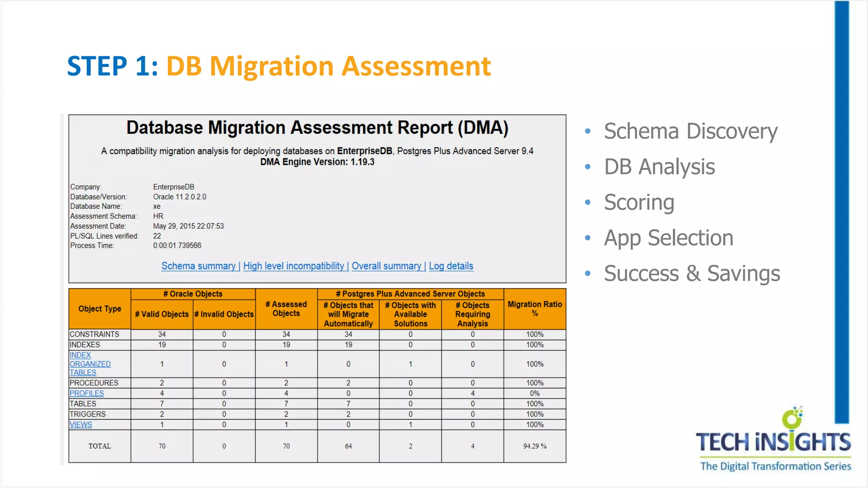Open the PROFILES object type link
Screen dimensions: 868x488
pos(86,393)
